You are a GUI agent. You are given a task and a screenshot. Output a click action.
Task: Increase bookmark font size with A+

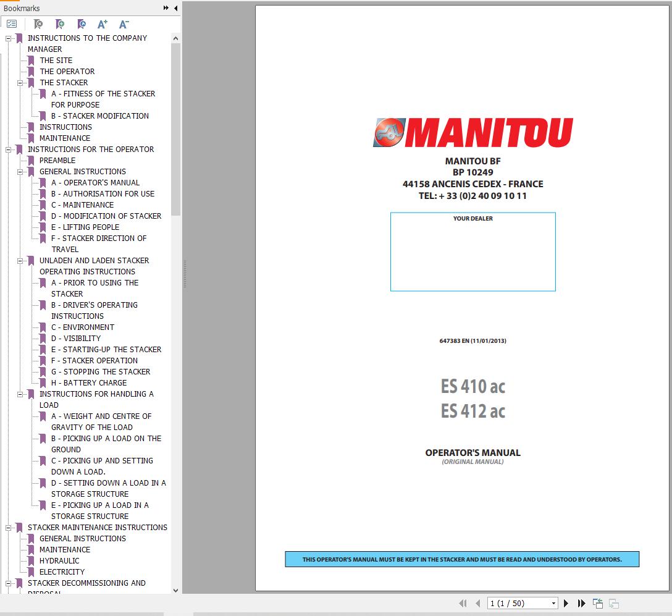pos(102,24)
